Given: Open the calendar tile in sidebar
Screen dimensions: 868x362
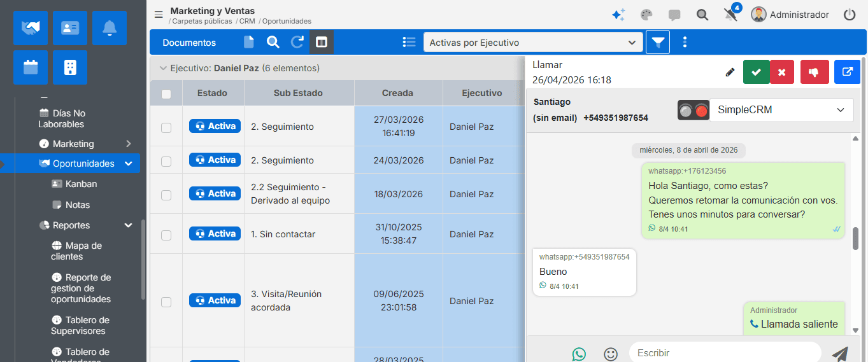Looking at the screenshot, I should tap(31, 67).
